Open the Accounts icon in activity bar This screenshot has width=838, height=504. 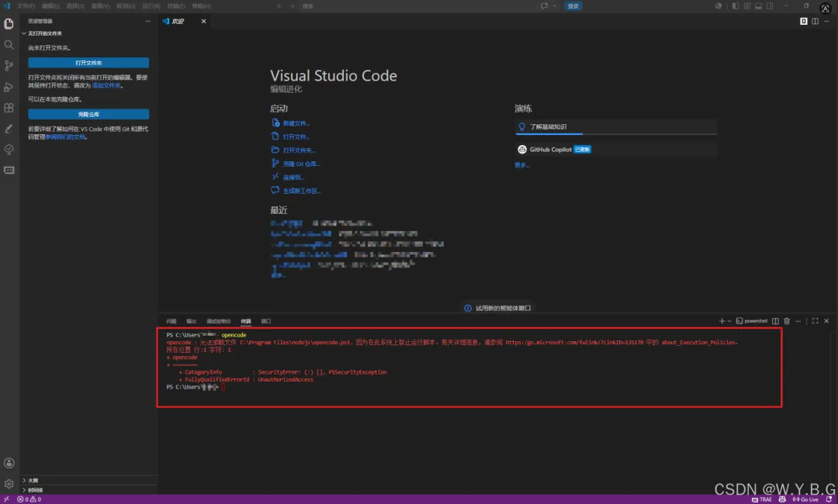tap(9, 463)
